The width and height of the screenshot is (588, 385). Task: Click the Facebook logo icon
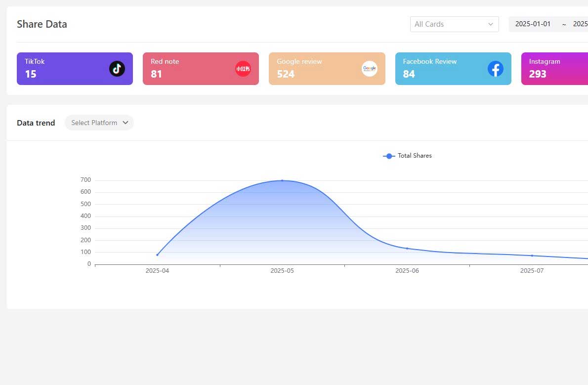[x=496, y=69]
